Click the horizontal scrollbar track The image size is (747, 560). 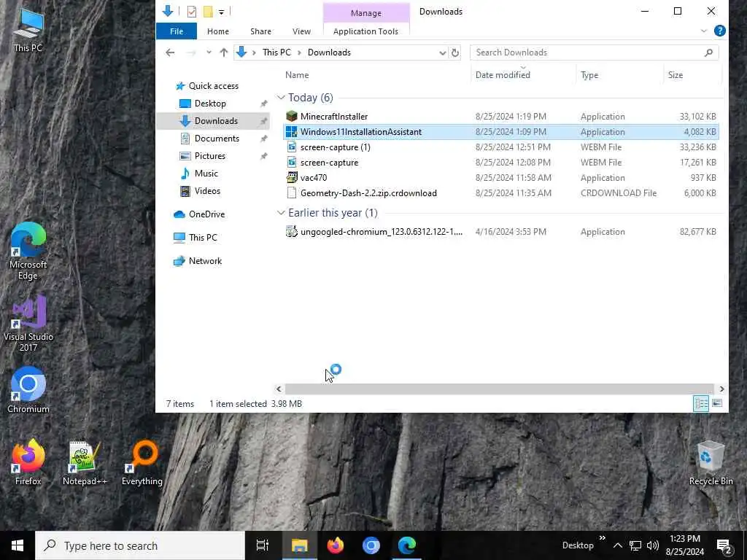(x=499, y=389)
